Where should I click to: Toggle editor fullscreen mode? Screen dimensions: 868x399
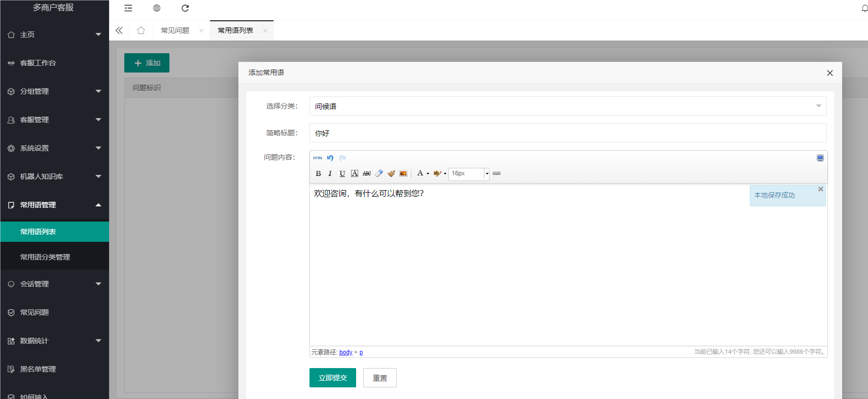[820, 158]
